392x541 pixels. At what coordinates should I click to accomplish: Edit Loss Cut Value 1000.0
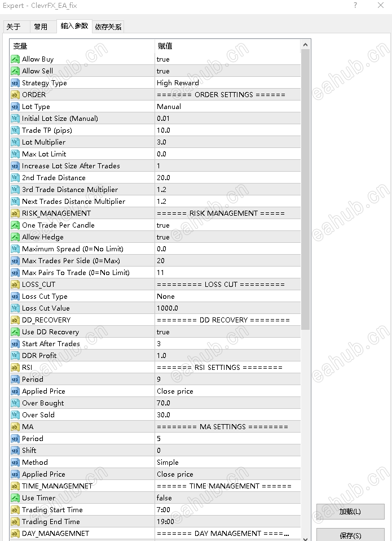click(228, 308)
